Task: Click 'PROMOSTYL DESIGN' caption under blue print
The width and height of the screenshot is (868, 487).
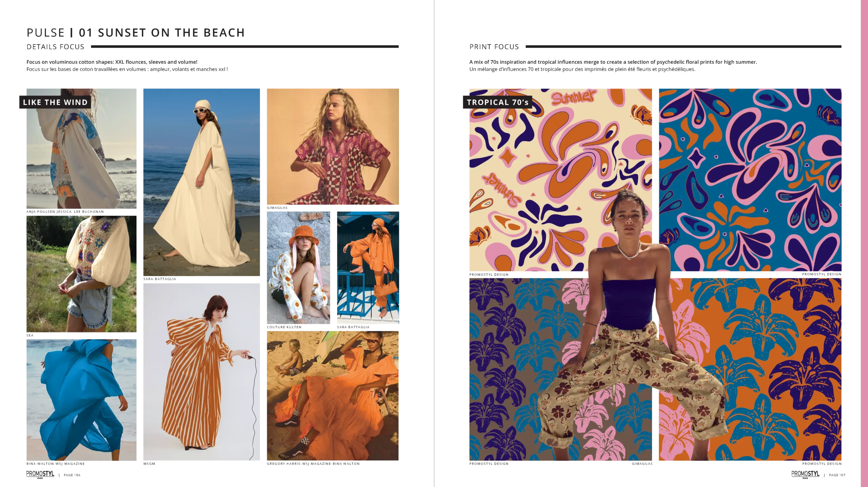Action: [822, 274]
